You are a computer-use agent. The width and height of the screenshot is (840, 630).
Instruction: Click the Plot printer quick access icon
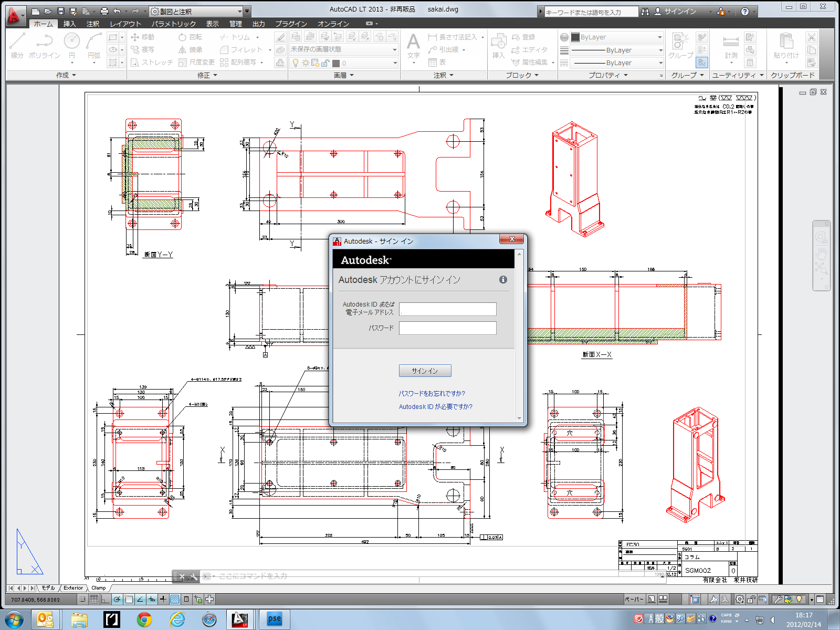click(x=104, y=11)
